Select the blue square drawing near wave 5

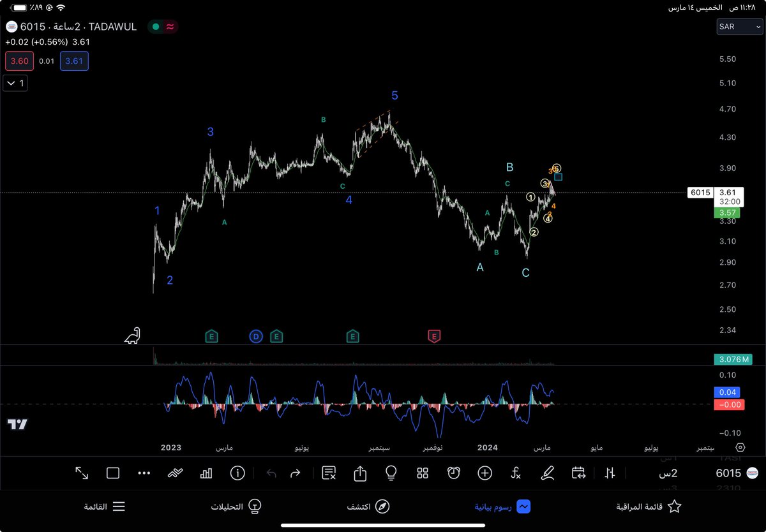coord(558,177)
